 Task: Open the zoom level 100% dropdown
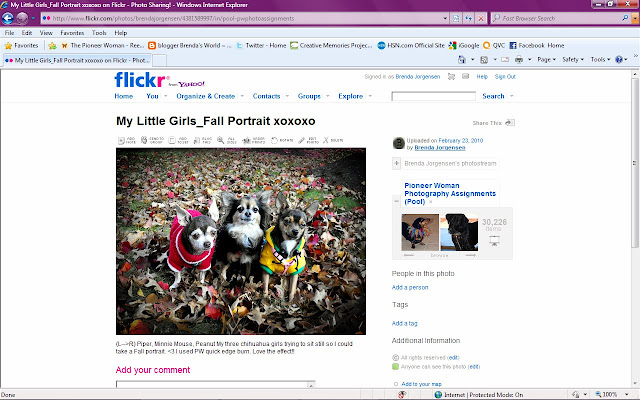coord(627,394)
